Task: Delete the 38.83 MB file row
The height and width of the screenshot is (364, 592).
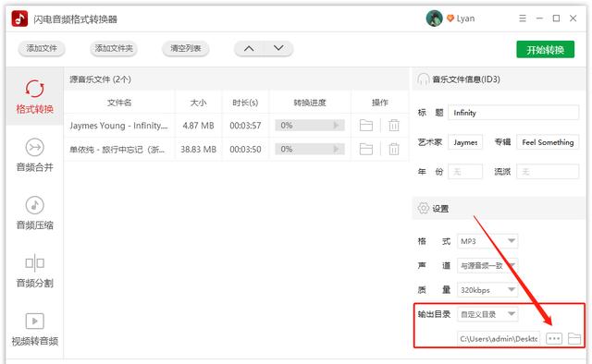Action: pos(394,150)
